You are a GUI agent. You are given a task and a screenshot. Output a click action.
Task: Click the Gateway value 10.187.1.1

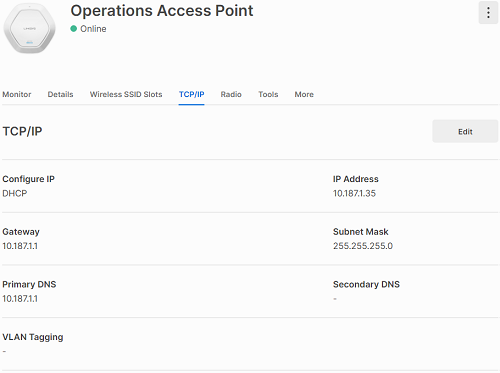(20, 246)
